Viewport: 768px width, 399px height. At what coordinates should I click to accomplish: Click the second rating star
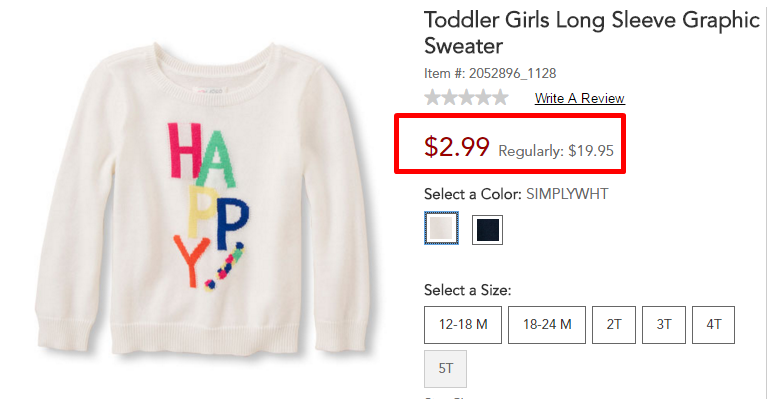pos(449,97)
